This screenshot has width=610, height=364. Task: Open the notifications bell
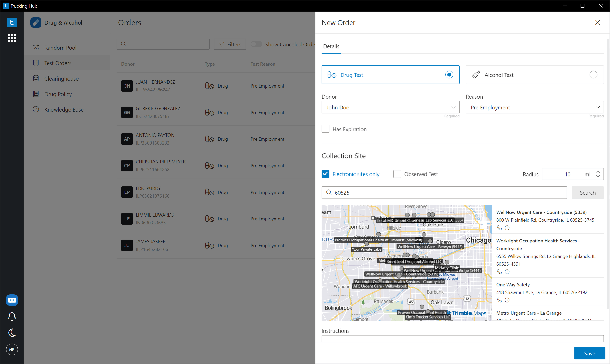tap(12, 316)
